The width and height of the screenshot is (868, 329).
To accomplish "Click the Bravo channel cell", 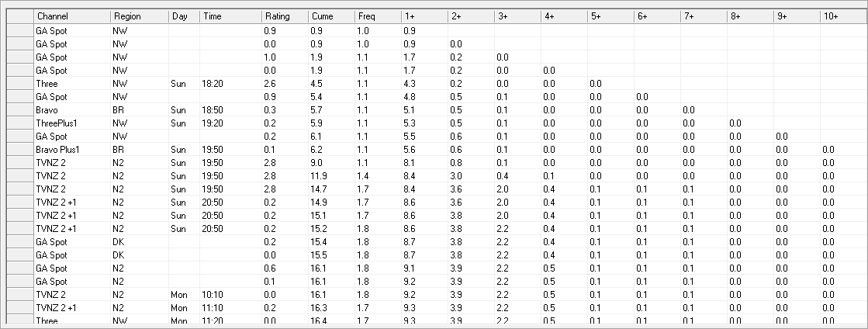I will point(72,110).
